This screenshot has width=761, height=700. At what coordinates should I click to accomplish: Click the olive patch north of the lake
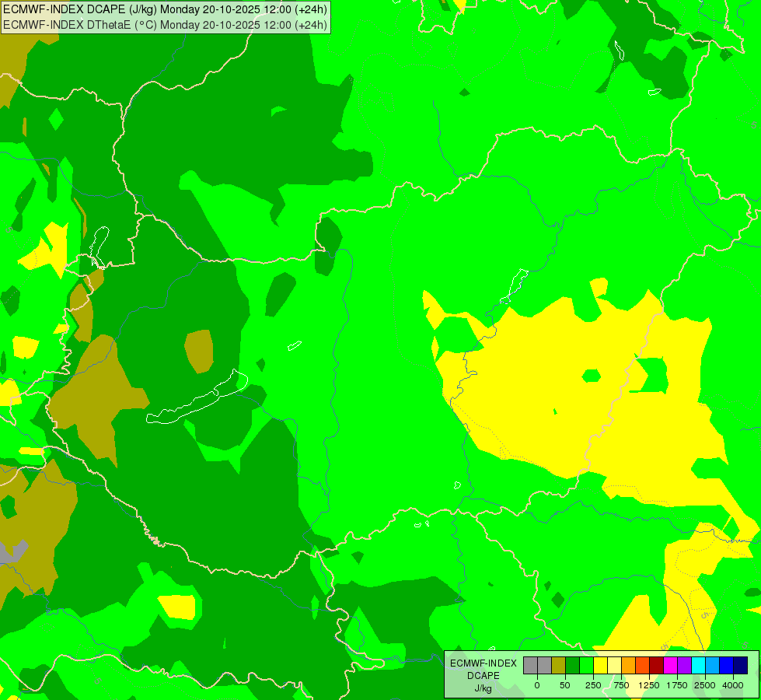200,351
